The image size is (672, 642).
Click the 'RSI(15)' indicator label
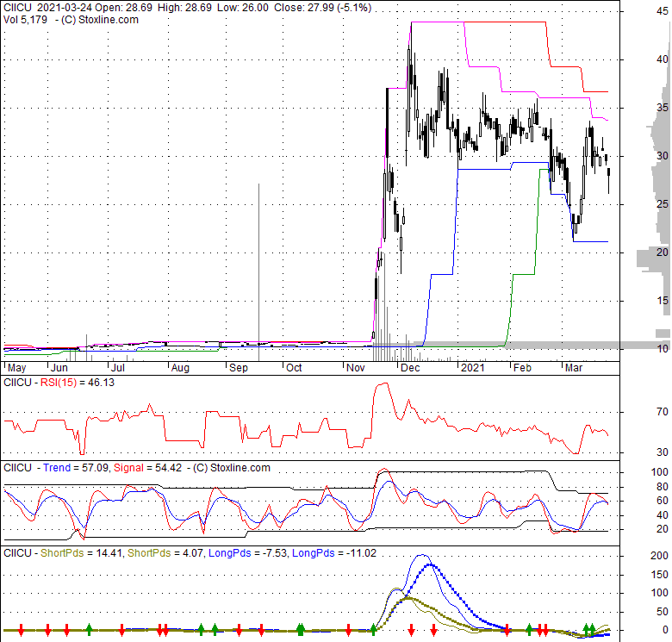tap(59, 383)
